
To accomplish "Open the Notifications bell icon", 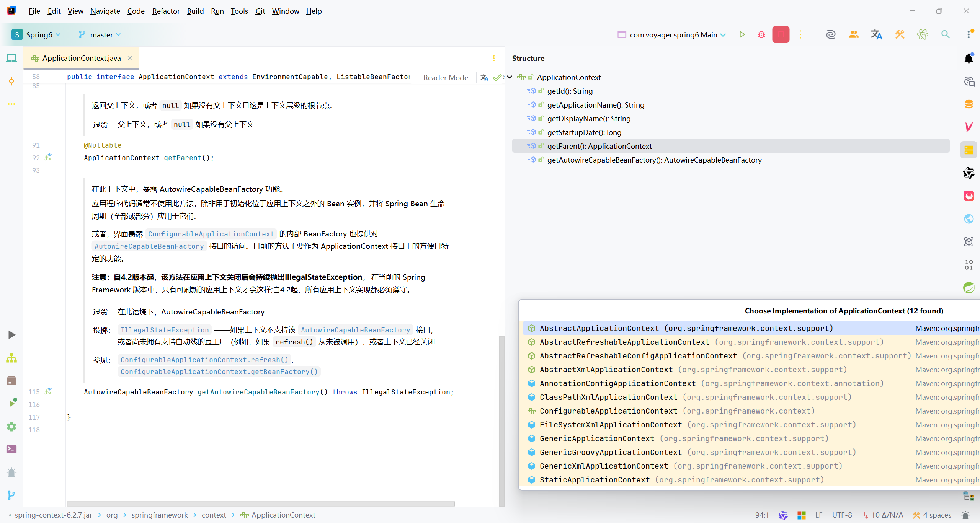I will [969, 58].
